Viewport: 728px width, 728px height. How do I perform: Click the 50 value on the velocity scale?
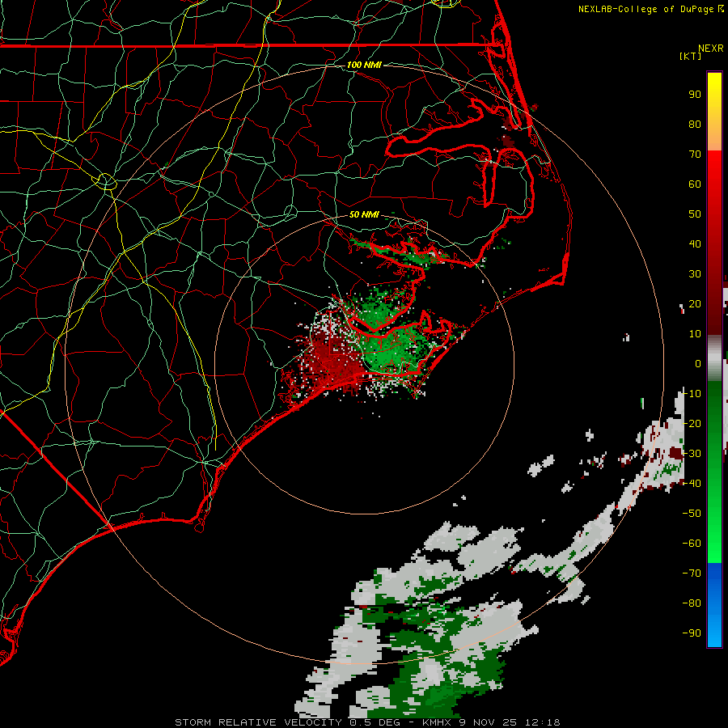point(695,214)
